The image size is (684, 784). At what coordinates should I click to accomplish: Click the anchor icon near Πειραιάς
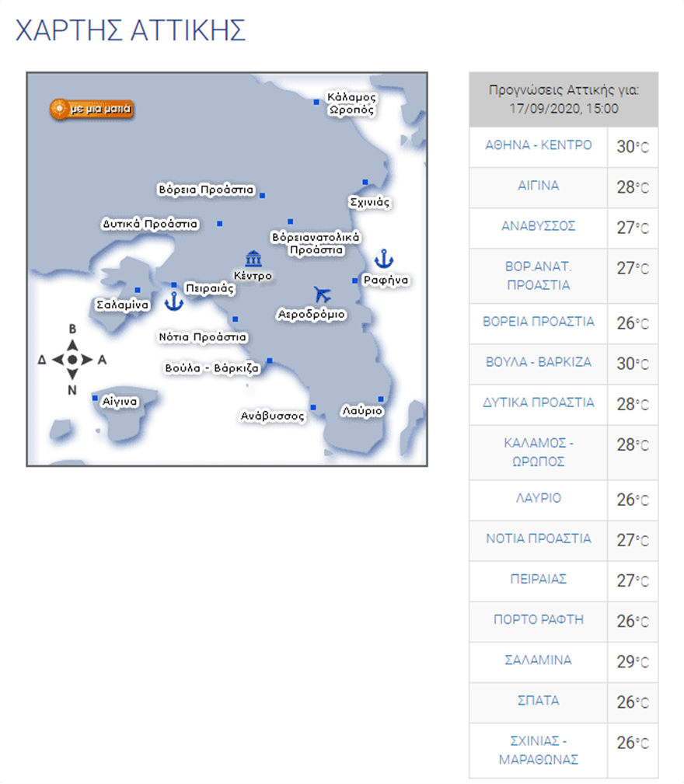pyautogui.click(x=173, y=301)
